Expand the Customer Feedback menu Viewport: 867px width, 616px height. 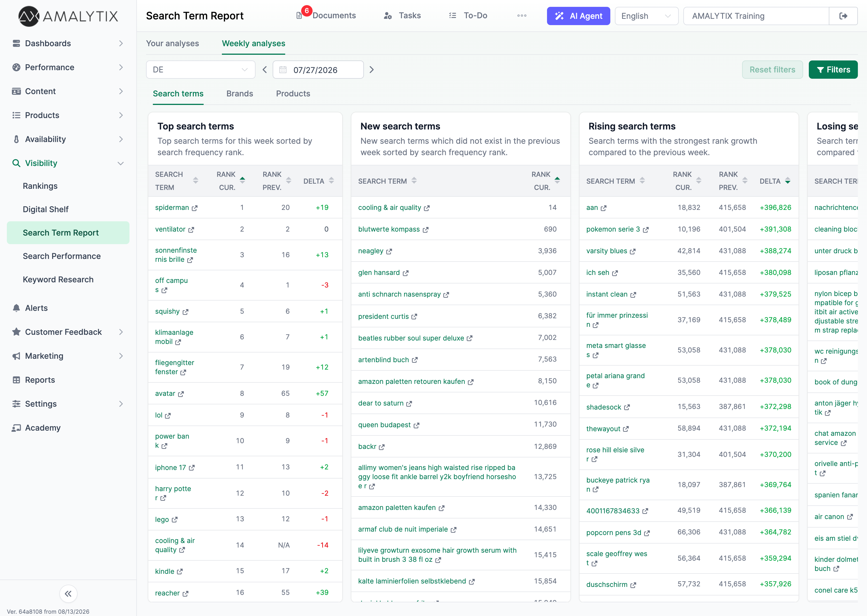tap(68, 332)
